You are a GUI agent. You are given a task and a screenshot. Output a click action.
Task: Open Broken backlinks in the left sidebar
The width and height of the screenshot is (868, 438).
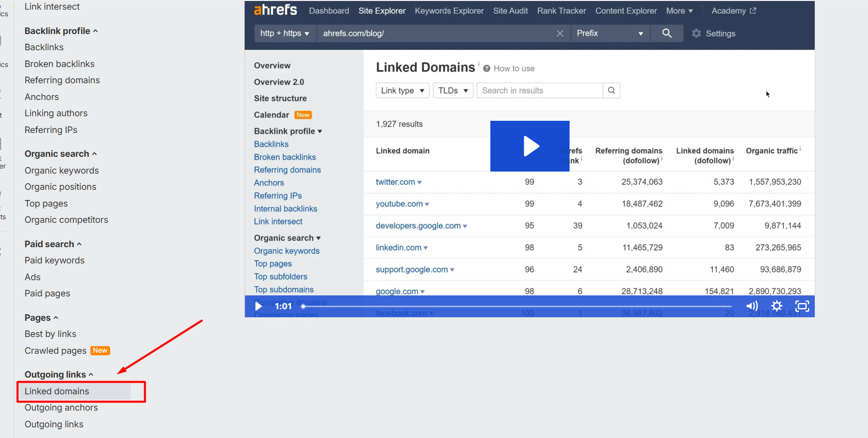click(x=59, y=64)
